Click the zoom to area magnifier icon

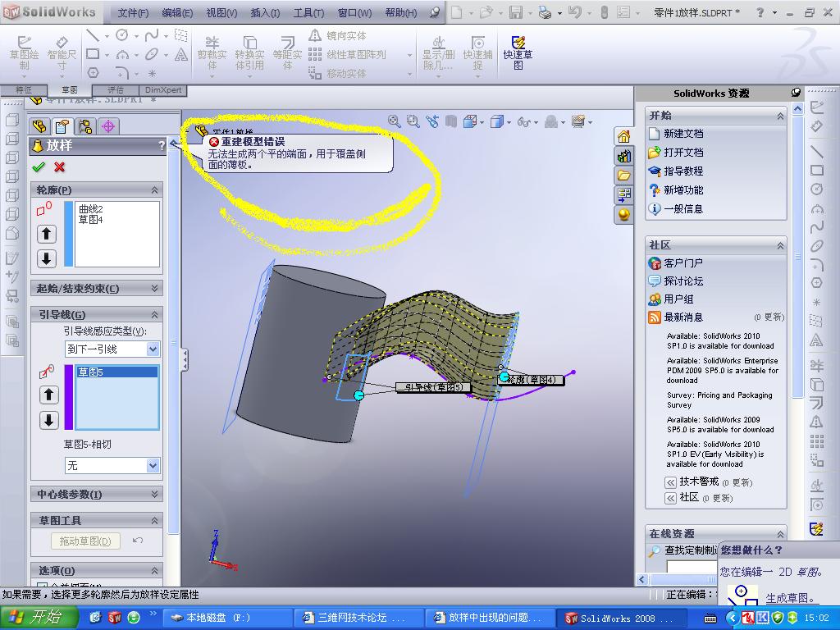[413, 121]
